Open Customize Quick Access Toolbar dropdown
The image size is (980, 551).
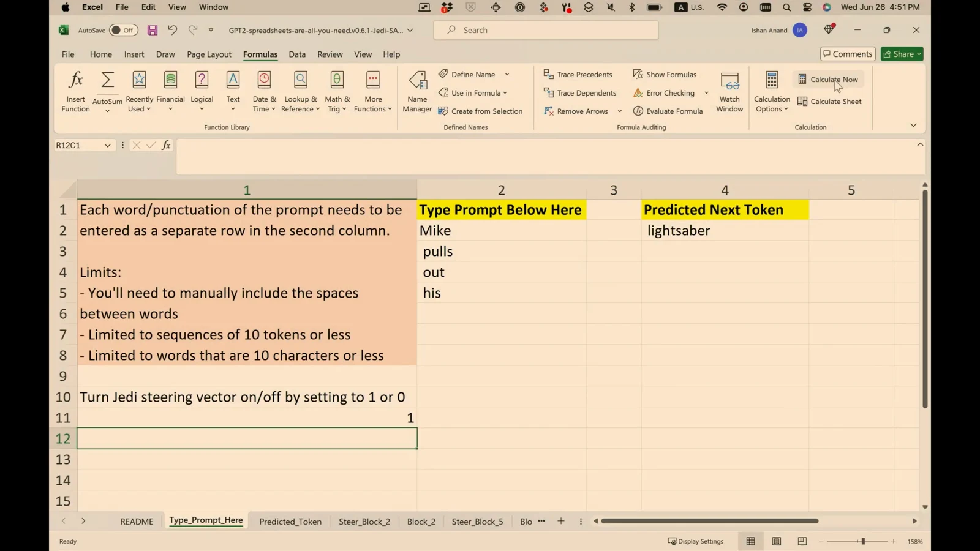tap(211, 30)
